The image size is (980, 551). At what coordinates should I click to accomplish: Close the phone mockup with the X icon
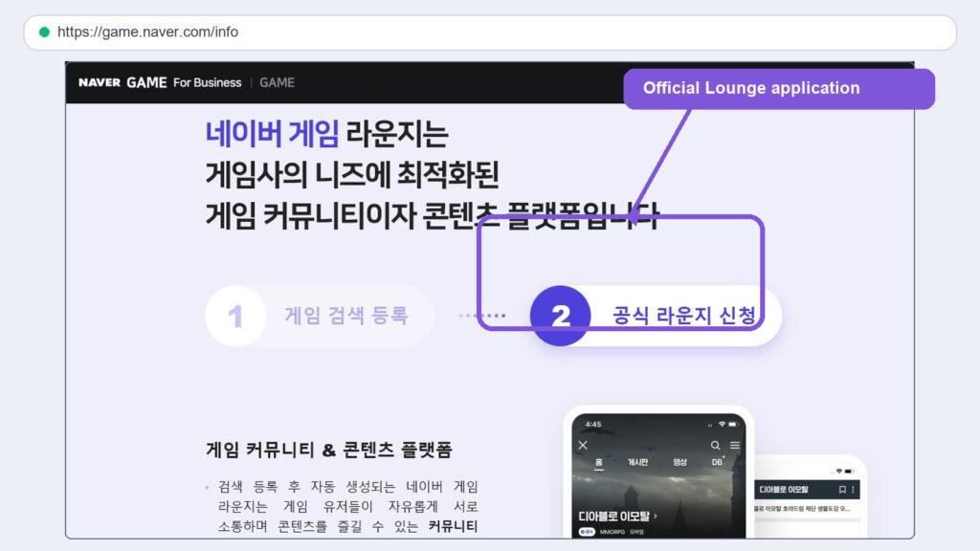(x=583, y=445)
